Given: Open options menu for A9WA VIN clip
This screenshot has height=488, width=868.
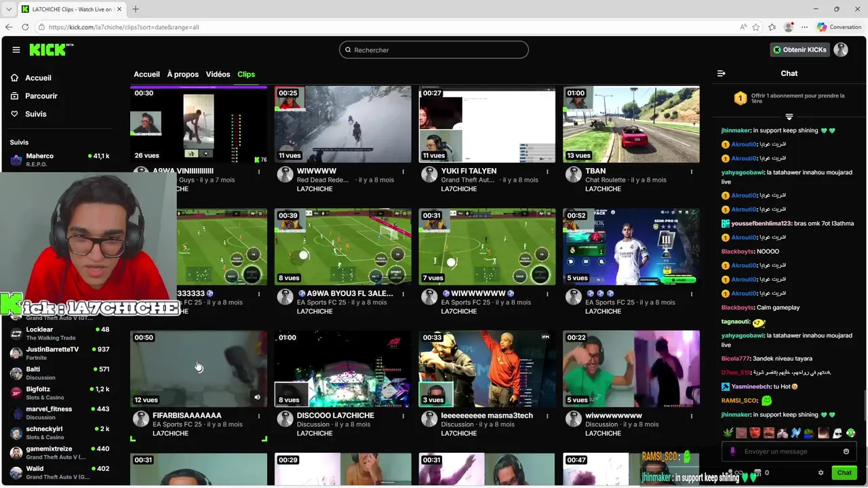Looking at the screenshot, I should pyautogui.click(x=259, y=171).
